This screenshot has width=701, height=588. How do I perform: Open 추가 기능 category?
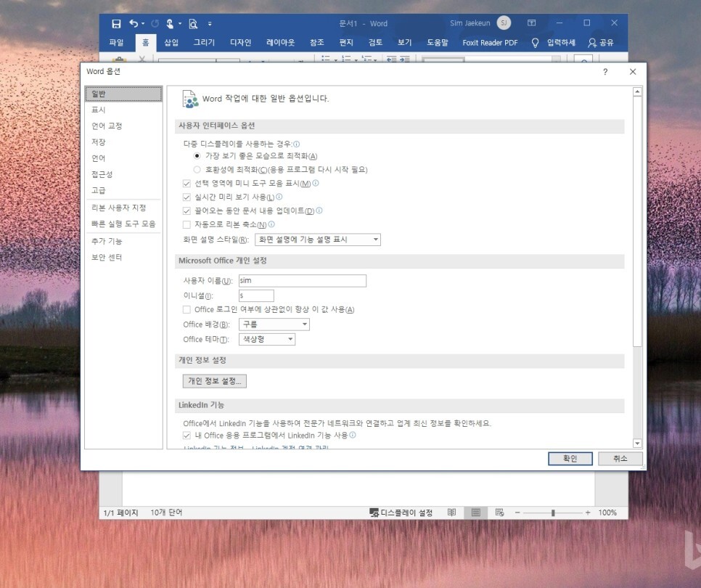point(123,242)
